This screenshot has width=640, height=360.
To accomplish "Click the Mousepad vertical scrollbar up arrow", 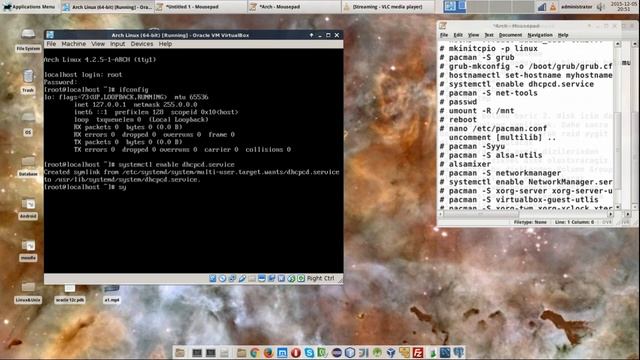I will pos(618,44).
